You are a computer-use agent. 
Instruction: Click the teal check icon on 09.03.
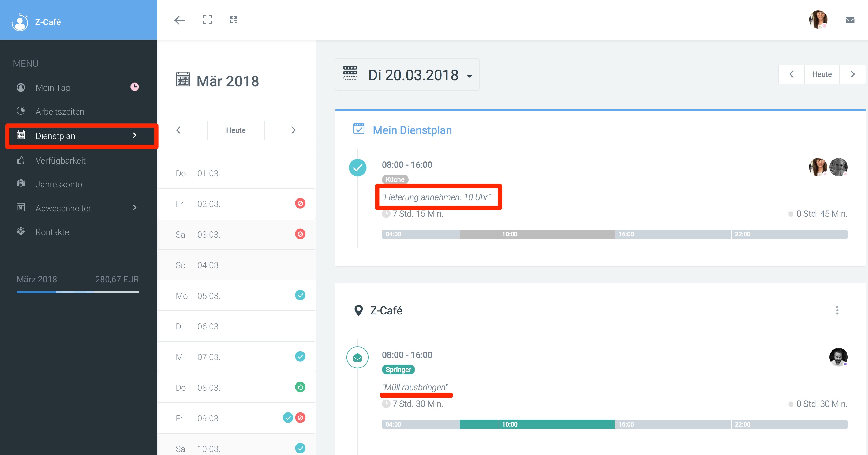coord(288,418)
